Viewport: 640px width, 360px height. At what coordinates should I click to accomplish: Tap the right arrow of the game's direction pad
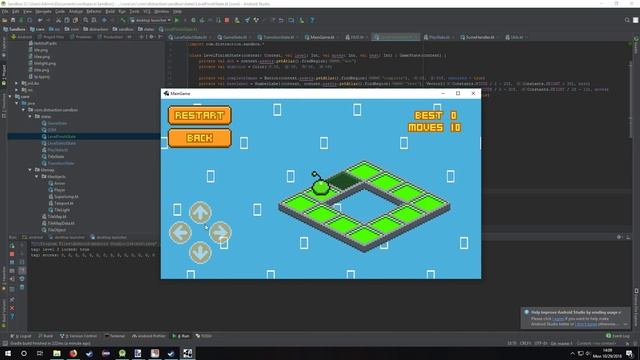coord(220,232)
